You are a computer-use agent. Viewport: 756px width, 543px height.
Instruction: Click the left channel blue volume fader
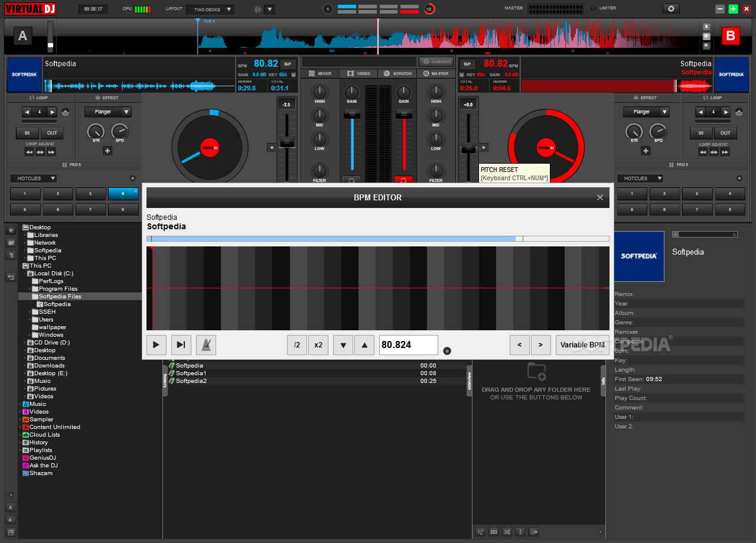pos(352,113)
